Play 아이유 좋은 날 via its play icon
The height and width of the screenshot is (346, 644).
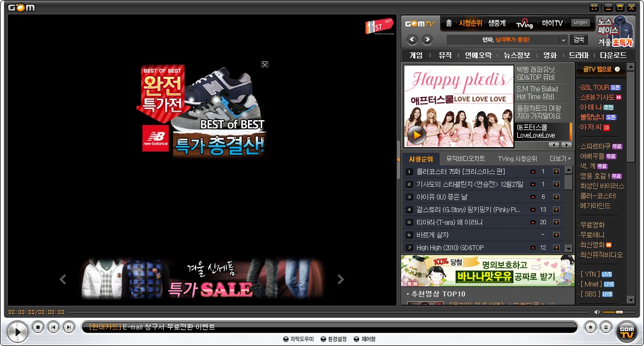(x=556, y=197)
